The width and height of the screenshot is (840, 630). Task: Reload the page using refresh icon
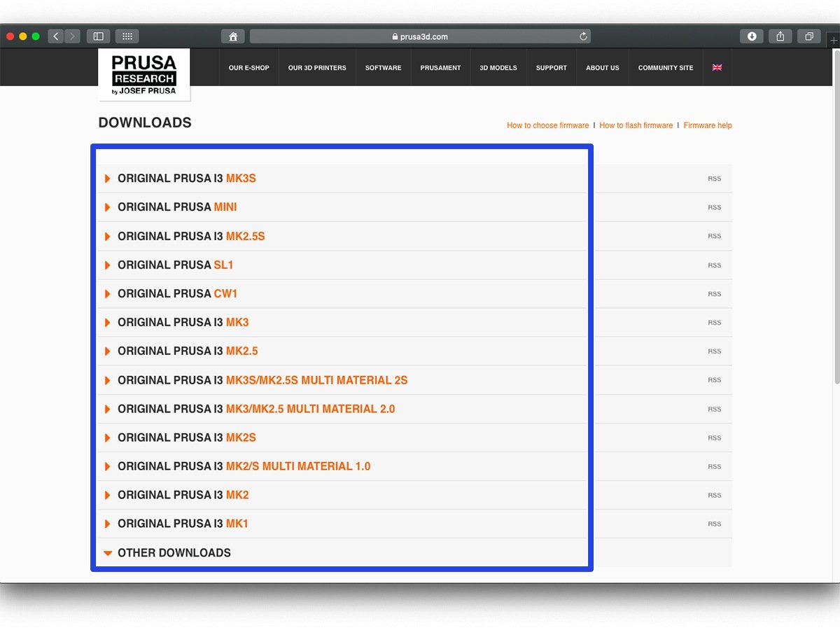coord(583,36)
